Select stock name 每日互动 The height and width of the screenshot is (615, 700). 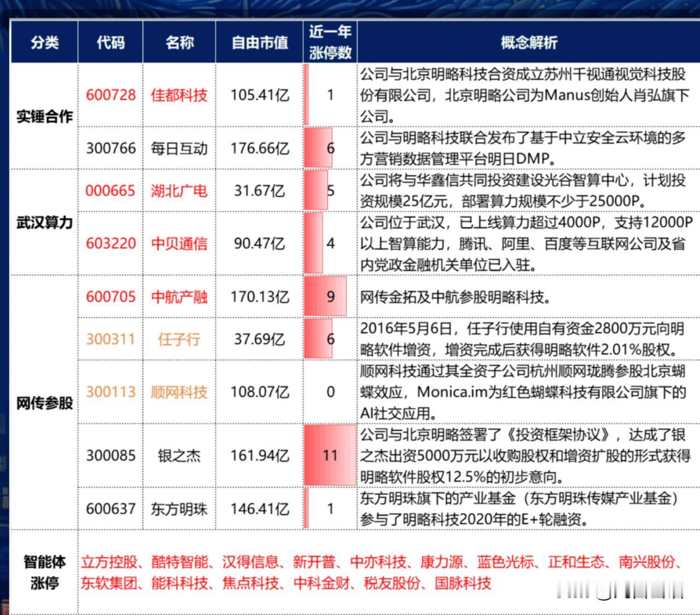pos(179,148)
